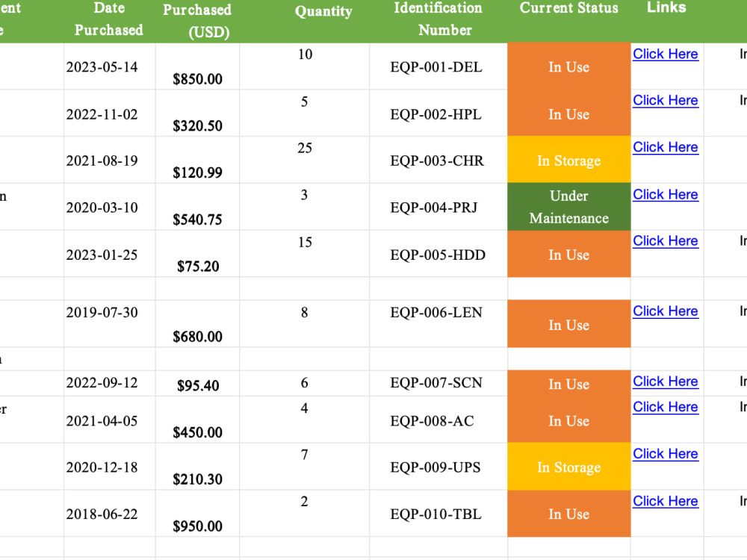
Task: Open the Click Here link for EQP-006-LEN
Action: [x=665, y=311]
